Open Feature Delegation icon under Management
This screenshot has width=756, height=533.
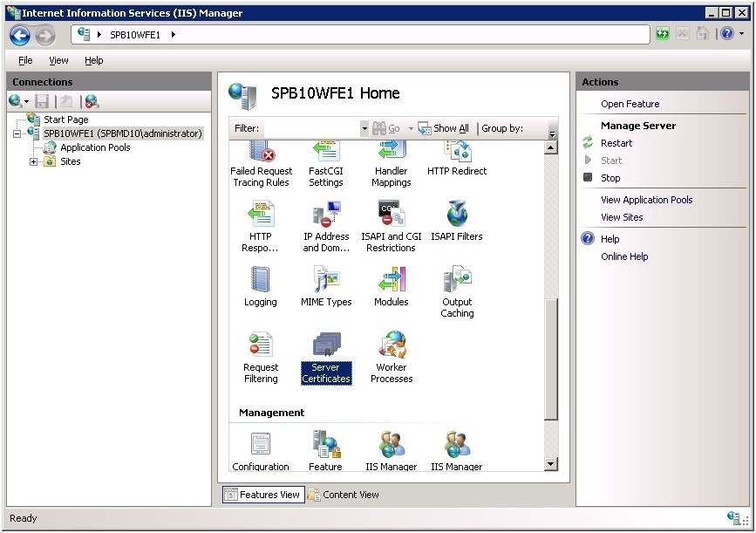click(326, 450)
